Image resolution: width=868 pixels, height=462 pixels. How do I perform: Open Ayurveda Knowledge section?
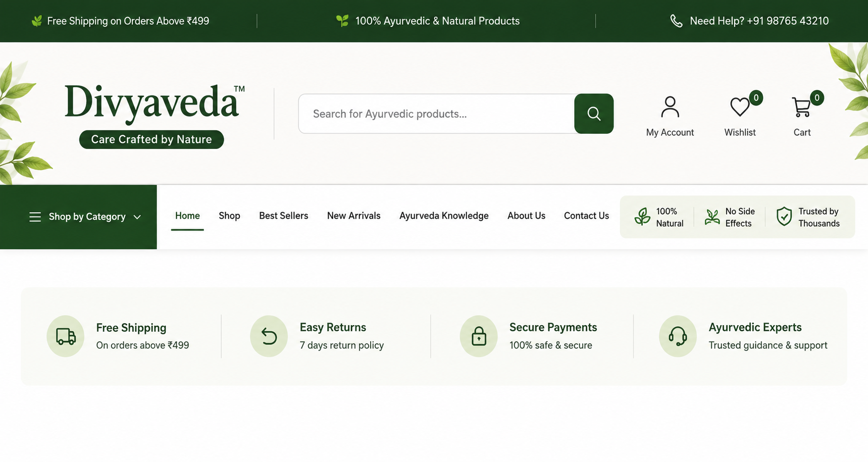tap(444, 216)
